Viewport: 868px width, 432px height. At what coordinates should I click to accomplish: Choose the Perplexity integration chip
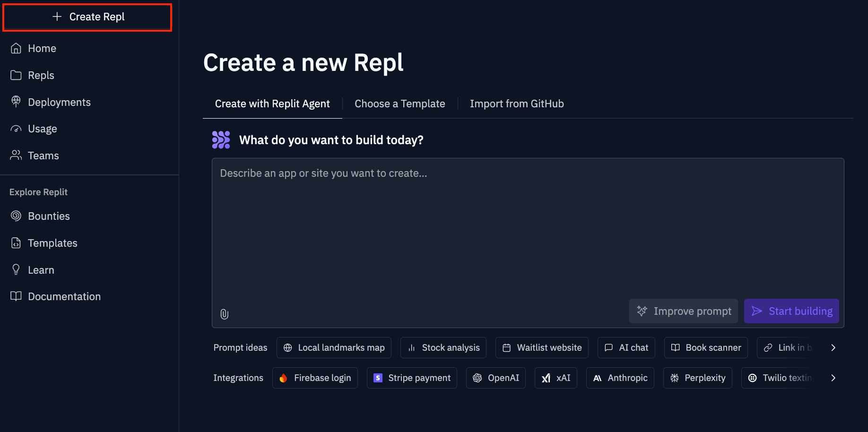698,378
